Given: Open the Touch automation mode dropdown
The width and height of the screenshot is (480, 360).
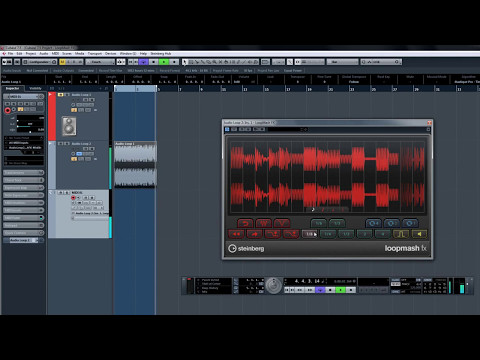Looking at the screenshot, I should pyautogui.click(x=100, y=62).
